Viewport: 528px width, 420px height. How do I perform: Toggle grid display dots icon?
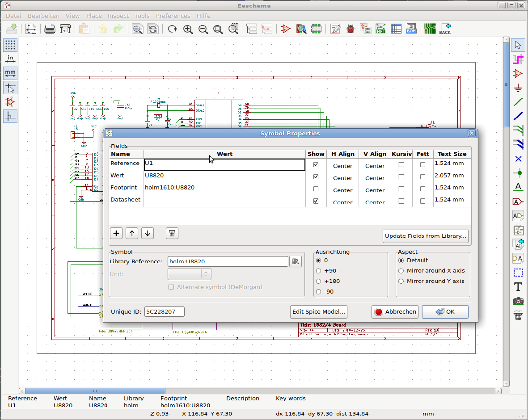(10, 45)
